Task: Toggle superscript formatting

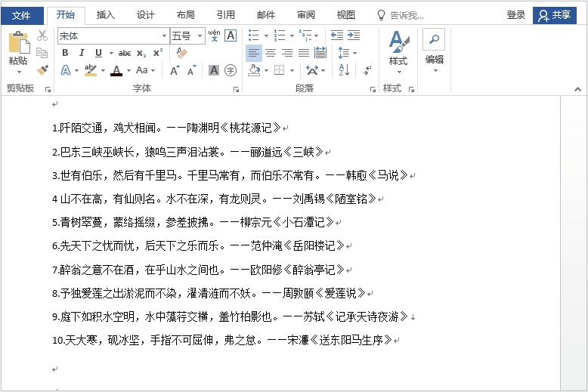Action: (158, 53)
